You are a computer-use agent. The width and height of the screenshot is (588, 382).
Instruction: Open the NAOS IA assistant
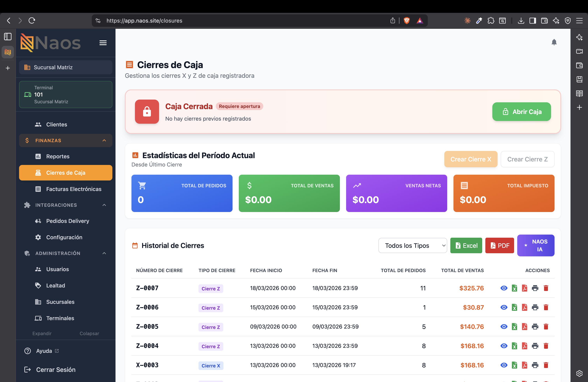[536, 245]
